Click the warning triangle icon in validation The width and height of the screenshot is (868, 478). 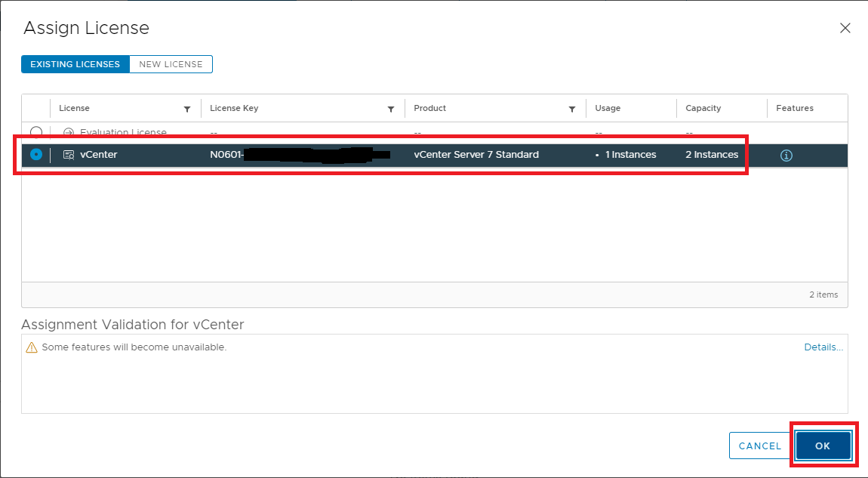[31, 347]
